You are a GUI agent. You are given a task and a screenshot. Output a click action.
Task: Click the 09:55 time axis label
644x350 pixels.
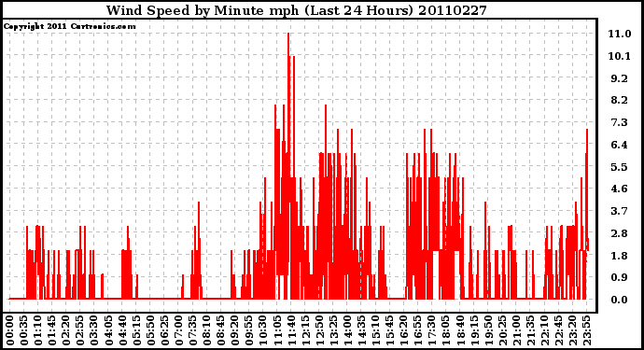tap(249, 331)
